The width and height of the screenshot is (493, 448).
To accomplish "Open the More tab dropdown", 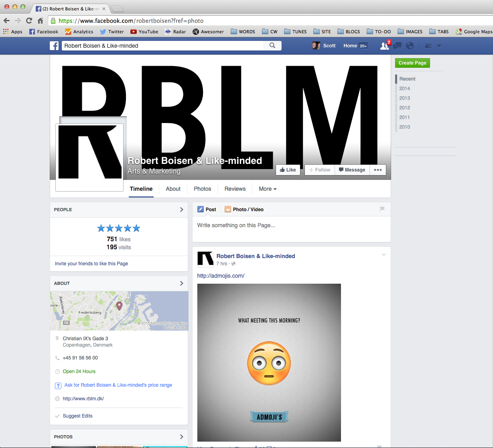I will [x=268, y=189].
